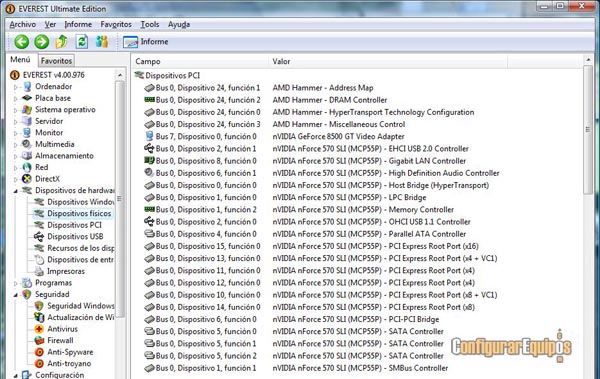Open the Tools menu
The image size is (600, 379).
[x=150, y=25]
